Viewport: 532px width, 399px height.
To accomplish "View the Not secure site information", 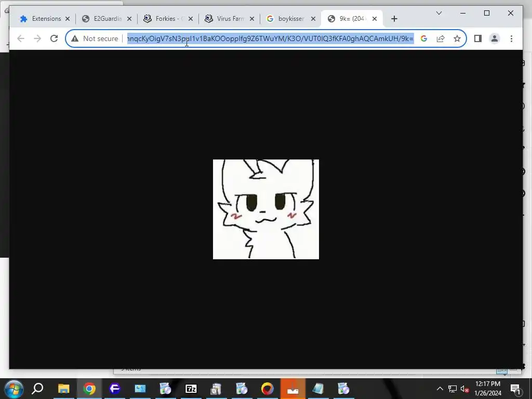I will click(x=95, y=38).
